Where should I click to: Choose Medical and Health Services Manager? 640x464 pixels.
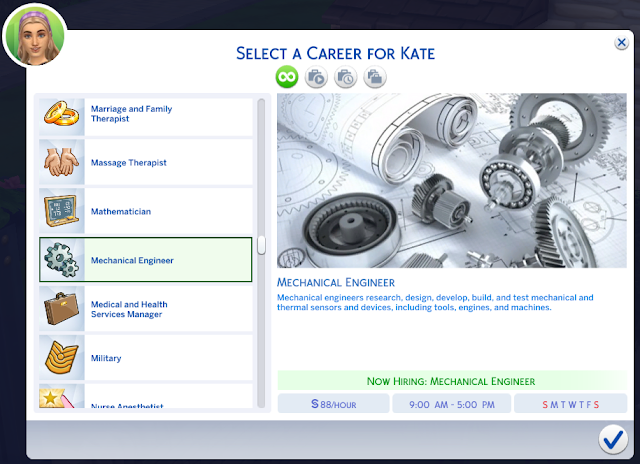(146, 309)
